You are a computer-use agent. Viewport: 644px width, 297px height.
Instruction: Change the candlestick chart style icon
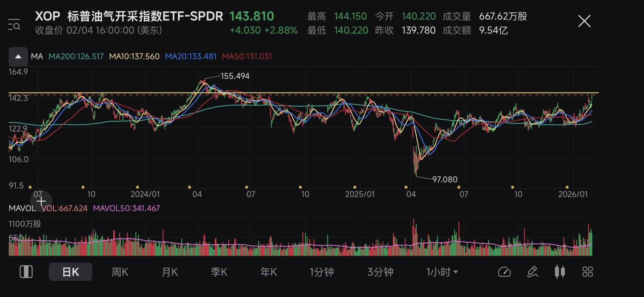pyautogui.click(x=560, y=272)
